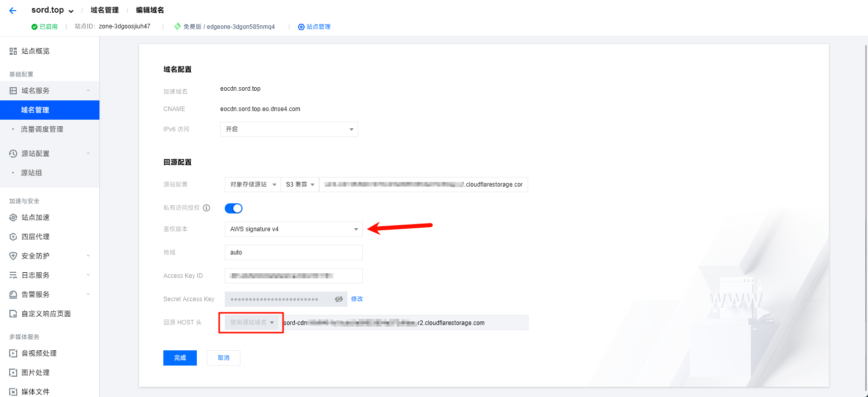The width and height of the screenshot is (868, 397).
Task: Open 图片处理 in the sidebar
Action: click(35, 373)
